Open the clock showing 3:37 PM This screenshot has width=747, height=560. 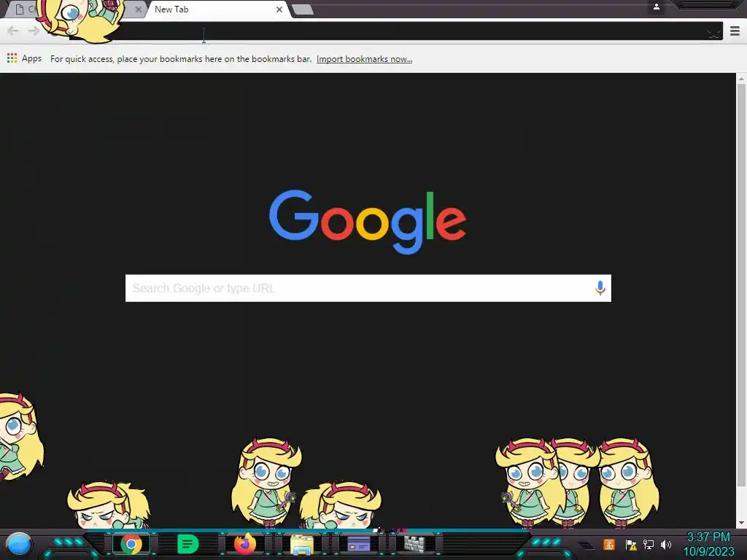[x=708, y=544]
